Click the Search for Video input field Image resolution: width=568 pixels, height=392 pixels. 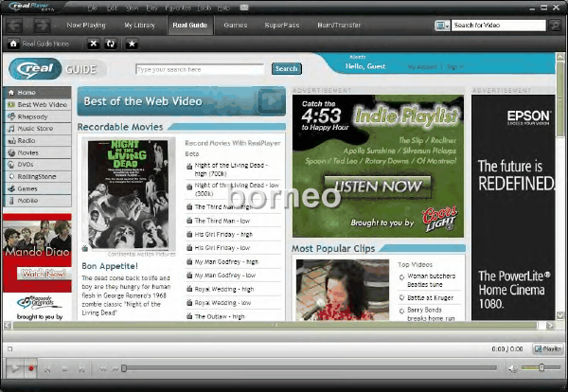point(499,25)
